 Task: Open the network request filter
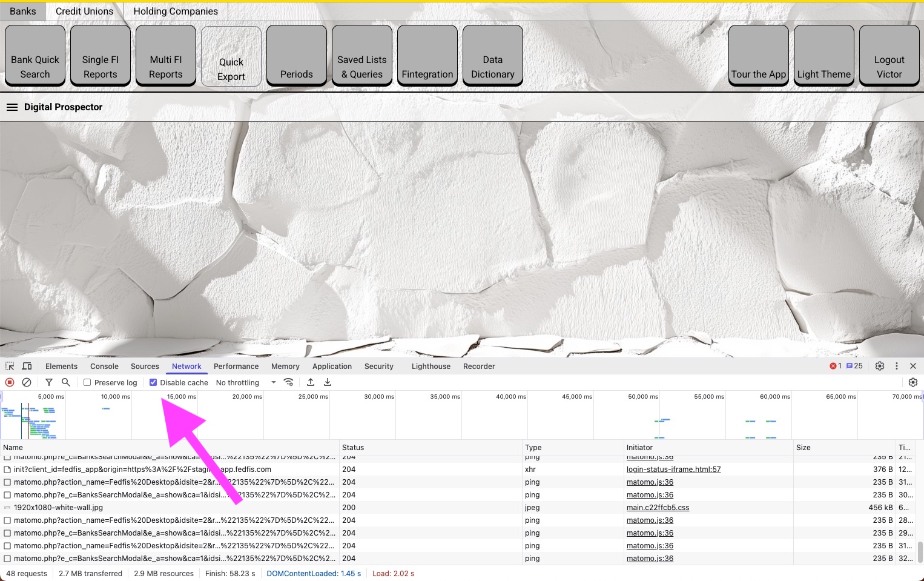pyautogui.click(x=49, y=382)
